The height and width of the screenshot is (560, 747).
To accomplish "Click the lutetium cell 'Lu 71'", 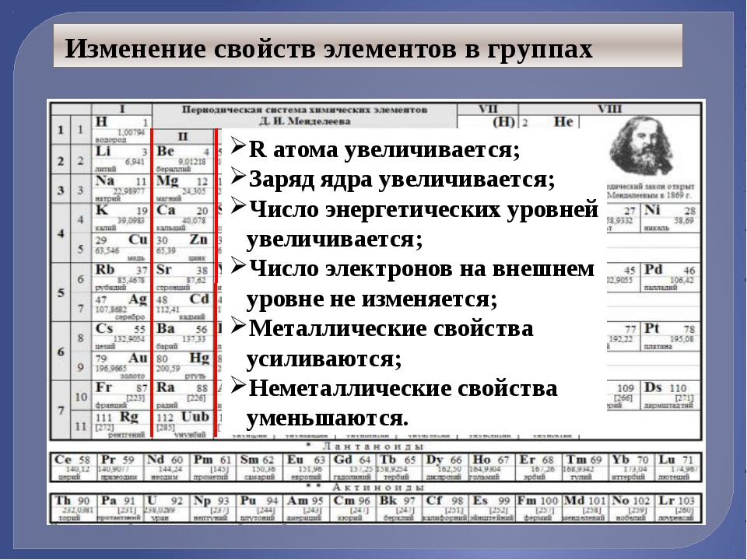I will [679, 467].
